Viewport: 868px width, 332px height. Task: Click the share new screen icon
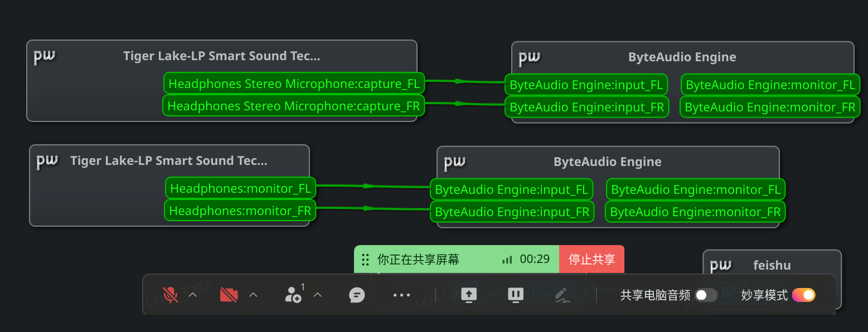(x=469, y=295)
